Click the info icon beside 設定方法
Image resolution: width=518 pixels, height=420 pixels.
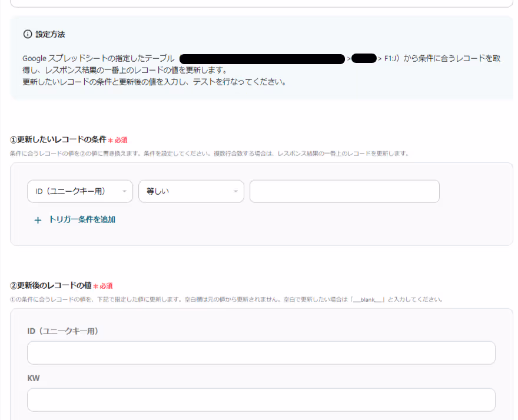tap(28, 34)
